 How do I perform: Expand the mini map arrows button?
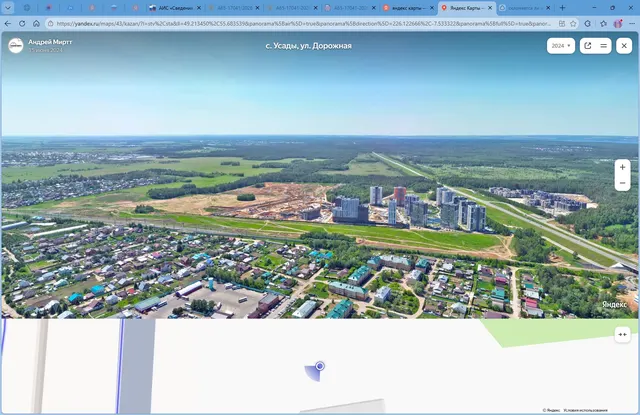click(622, 335)
